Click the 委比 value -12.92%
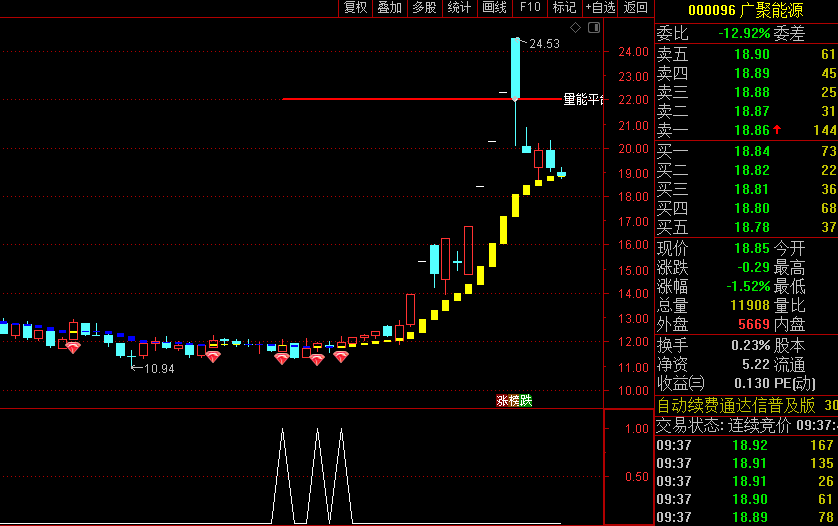The height and width of the screenshot is (526, 838). click(x=744, y=33)
